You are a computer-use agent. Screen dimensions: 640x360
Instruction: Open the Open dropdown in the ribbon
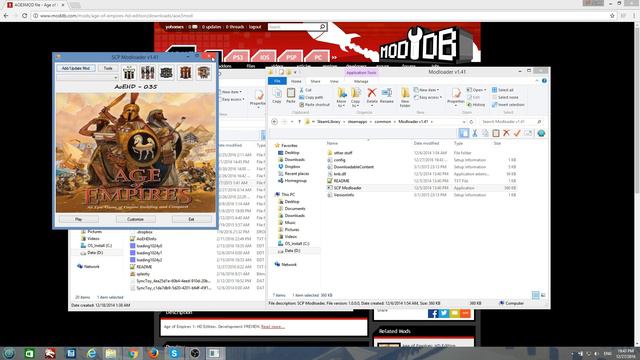tap(477, 90)
